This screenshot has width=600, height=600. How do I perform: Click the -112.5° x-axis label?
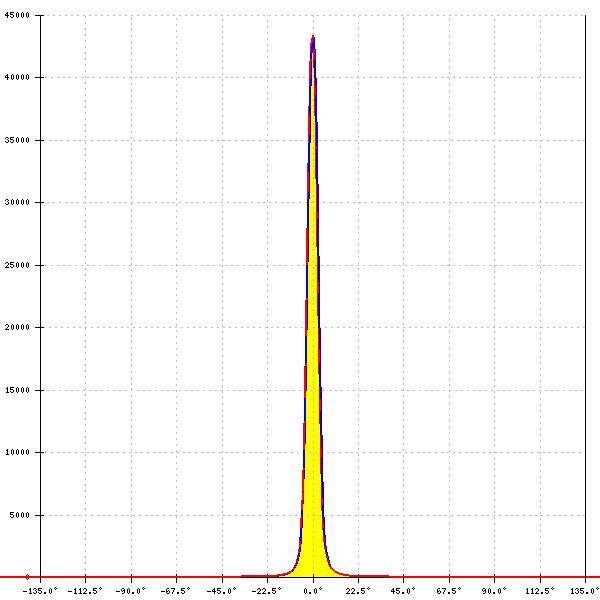tap(85, 591)
